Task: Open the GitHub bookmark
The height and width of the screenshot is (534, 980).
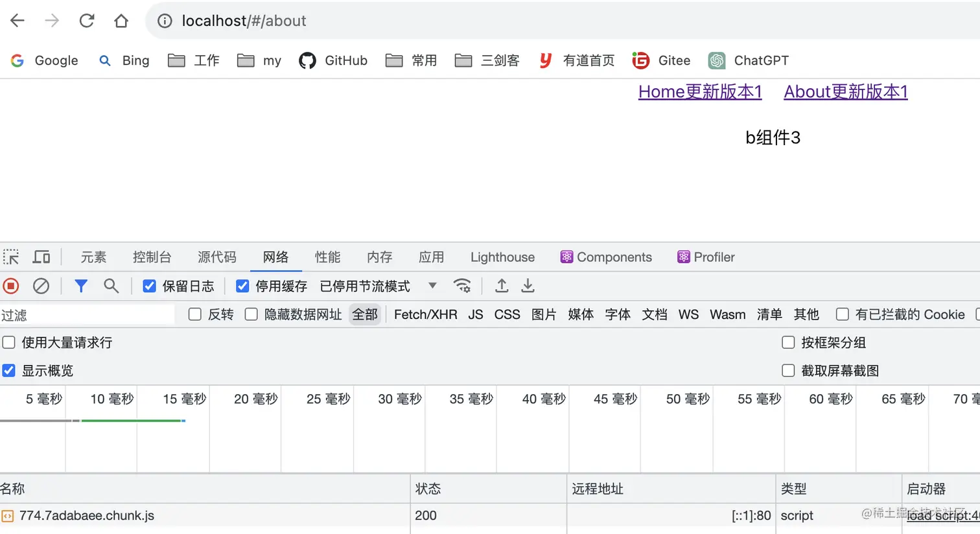Action: click(333, 60)
